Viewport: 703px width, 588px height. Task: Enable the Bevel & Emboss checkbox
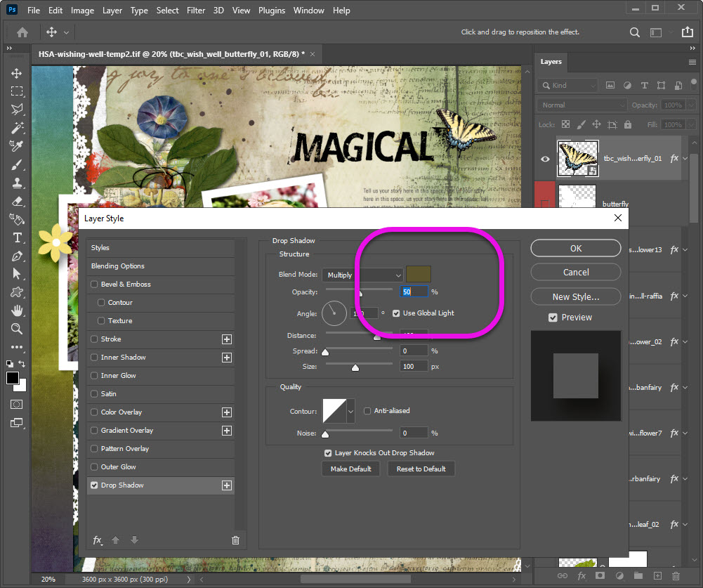(x=94, y=285)
